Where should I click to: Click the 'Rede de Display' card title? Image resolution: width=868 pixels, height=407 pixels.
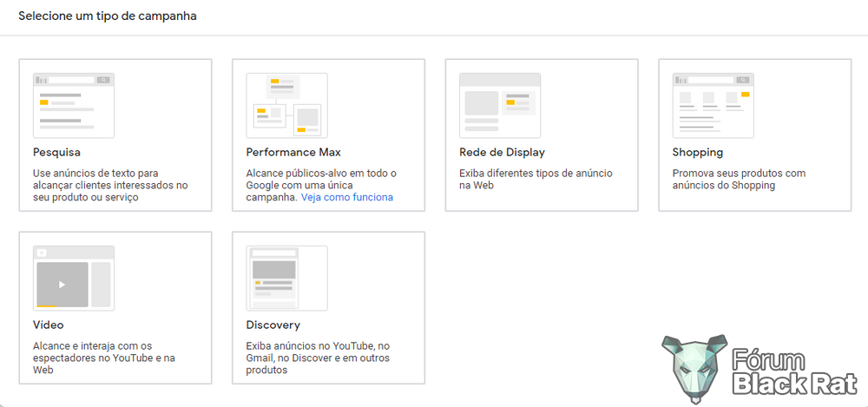coord(502,152)
